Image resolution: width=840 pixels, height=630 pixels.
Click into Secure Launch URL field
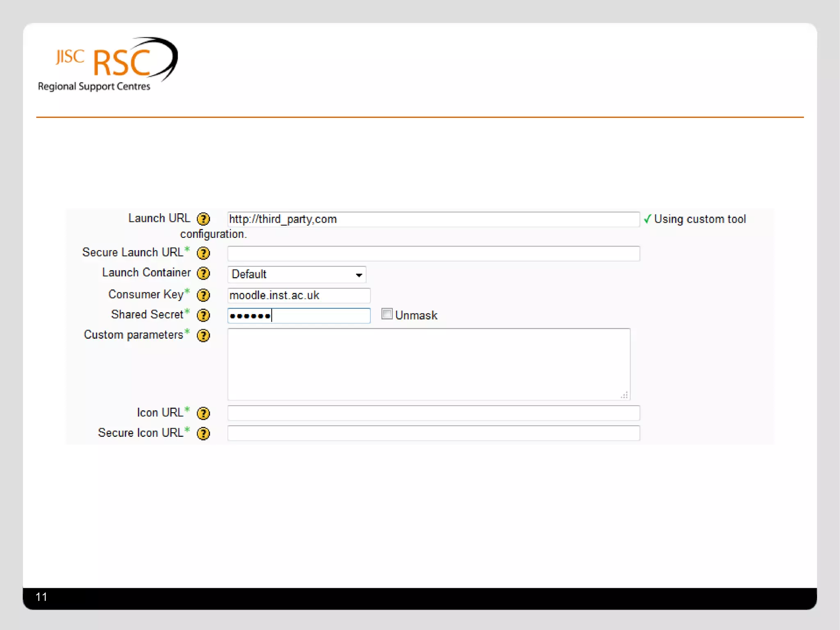[434, 253]
